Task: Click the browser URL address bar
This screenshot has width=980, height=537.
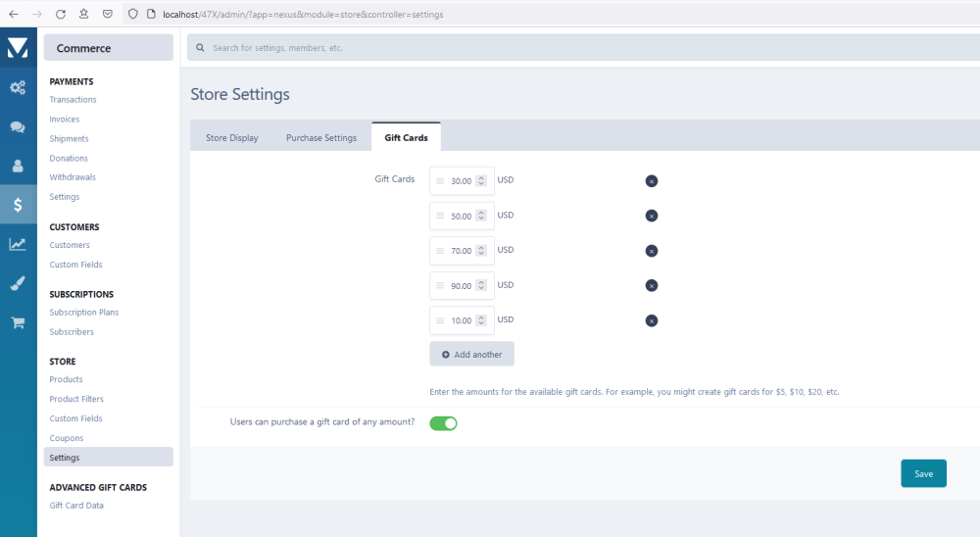Action: click(x=550, y=14)
